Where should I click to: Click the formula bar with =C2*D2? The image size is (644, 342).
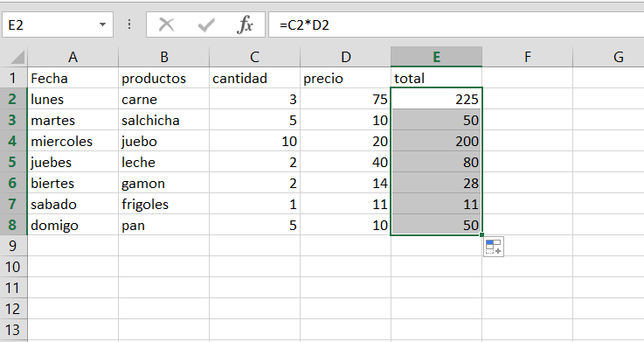[x=456, y=25]
